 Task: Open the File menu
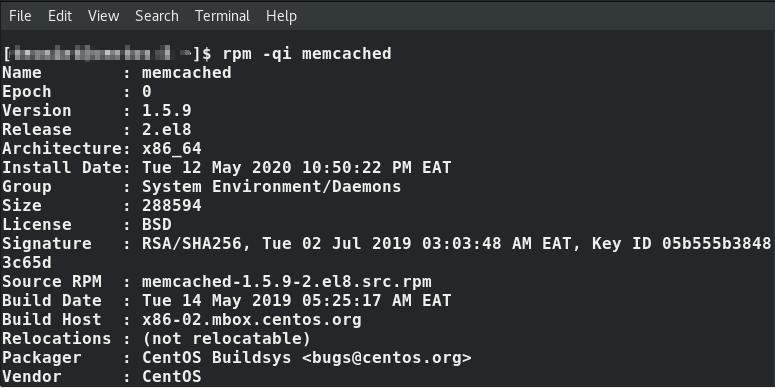click(x=20, y=16)
